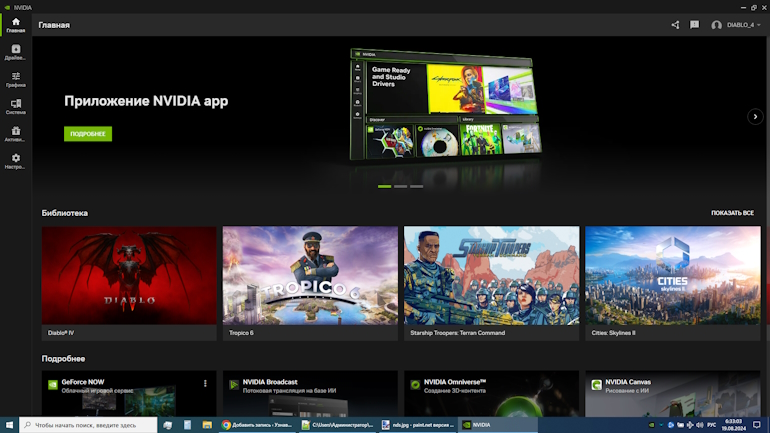Click the DIABLO_4 user avatar
Viewport: 770px width, 433px height.
point(716,25)
